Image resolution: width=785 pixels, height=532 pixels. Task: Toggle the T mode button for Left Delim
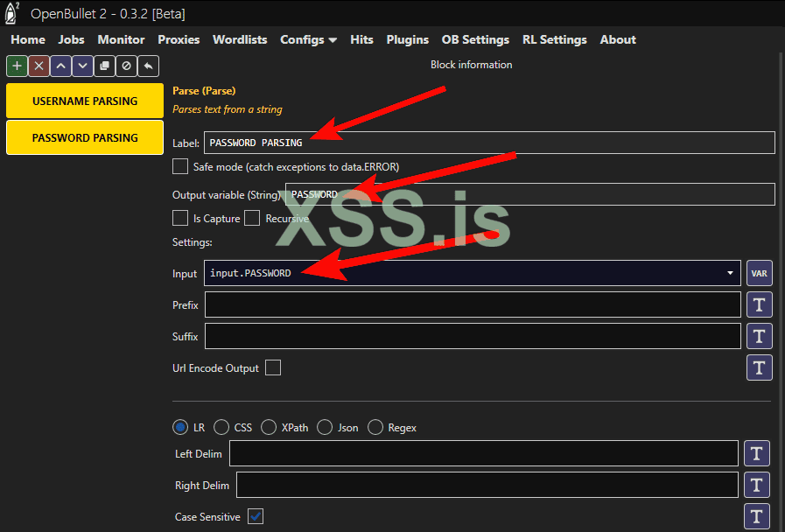(757, 453)
